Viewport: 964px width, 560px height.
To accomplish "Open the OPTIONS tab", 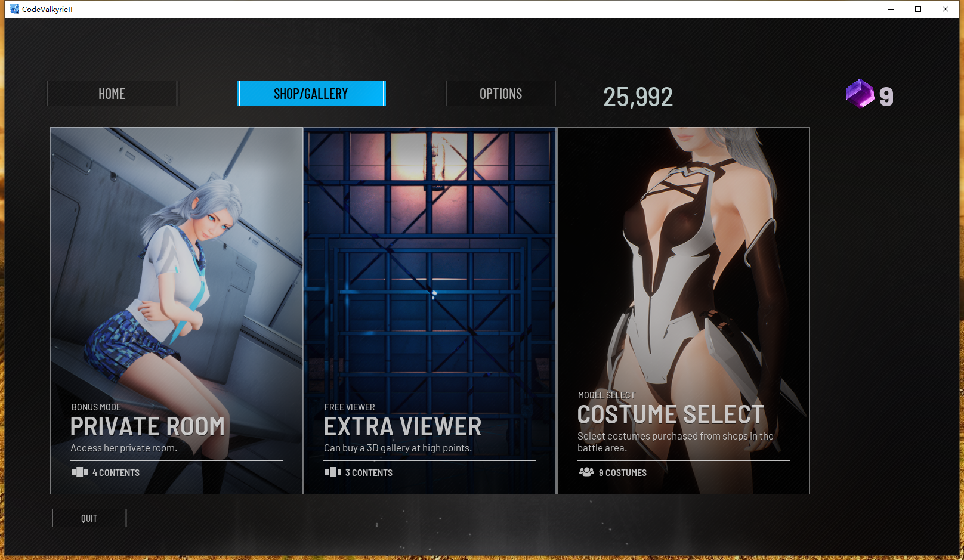I will 500,94.
